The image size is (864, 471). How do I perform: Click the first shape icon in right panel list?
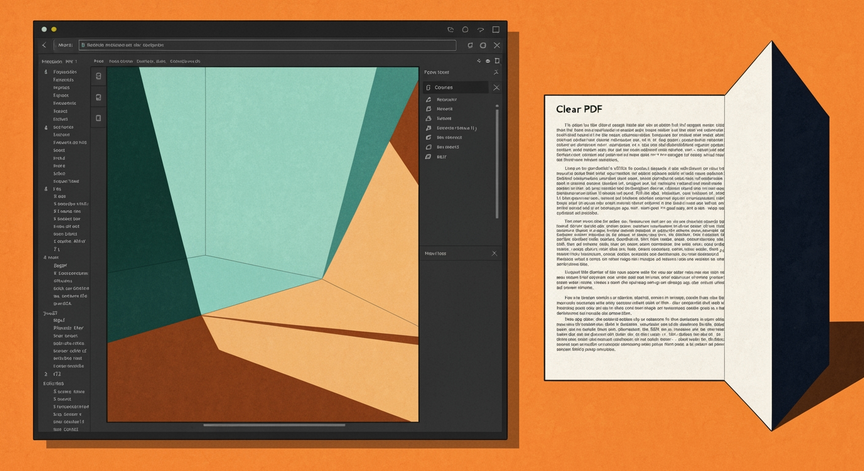coord(429,99)
